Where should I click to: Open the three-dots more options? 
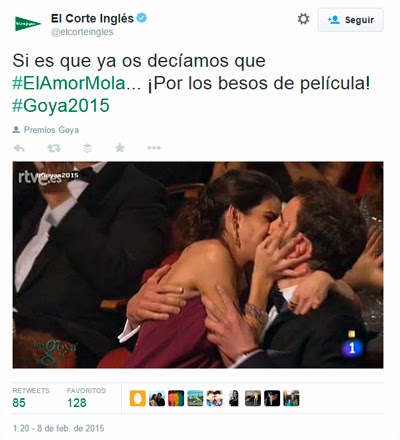pos(154,148)
